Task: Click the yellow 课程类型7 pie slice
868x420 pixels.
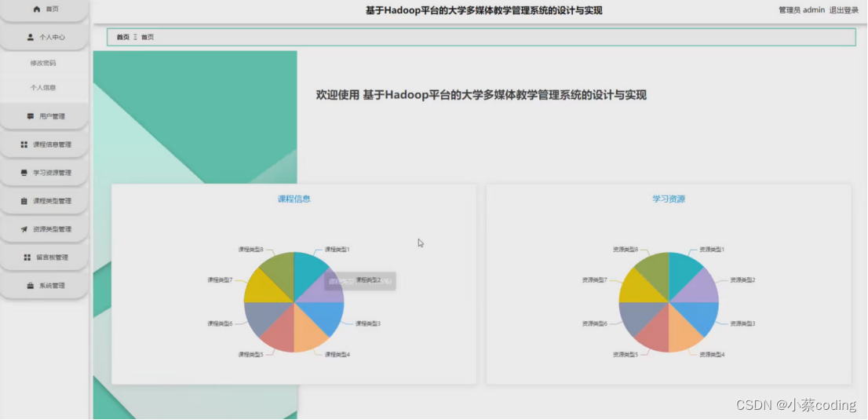Action: point(262,289)
